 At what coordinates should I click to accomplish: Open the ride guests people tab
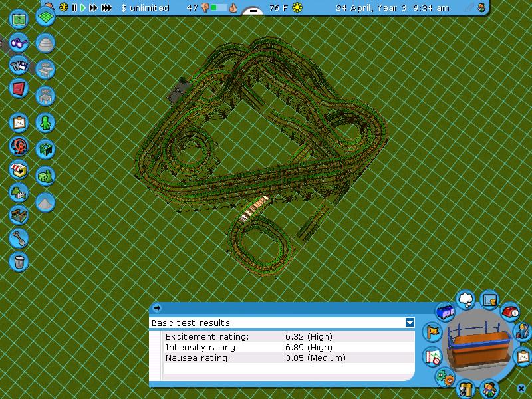click(x=489, y=389)
